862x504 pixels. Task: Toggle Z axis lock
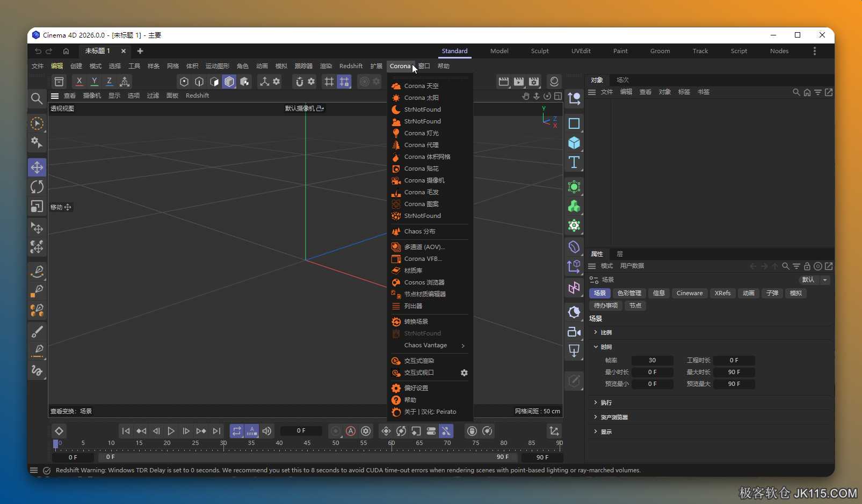(x=109, y=82)
